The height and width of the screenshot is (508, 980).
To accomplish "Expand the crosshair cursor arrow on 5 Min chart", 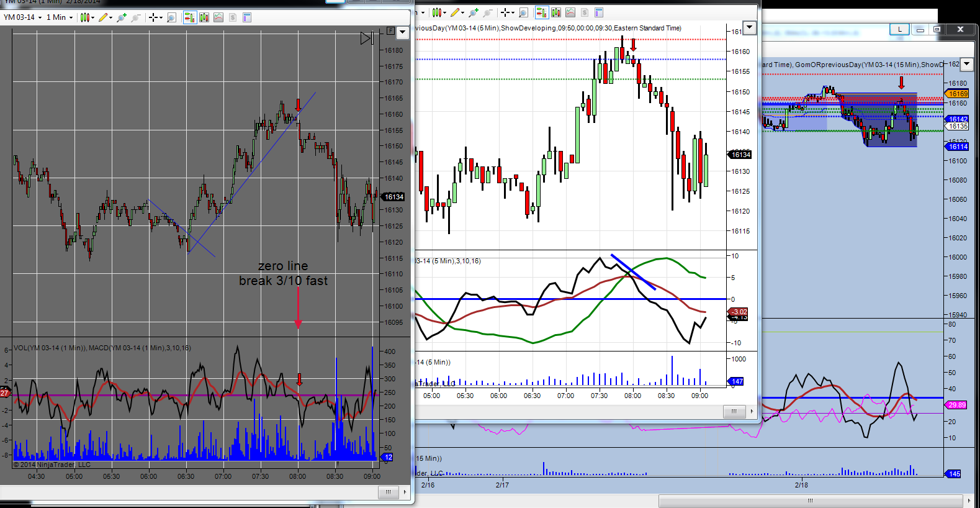I will pyautogui.click(x=513, y=12).
